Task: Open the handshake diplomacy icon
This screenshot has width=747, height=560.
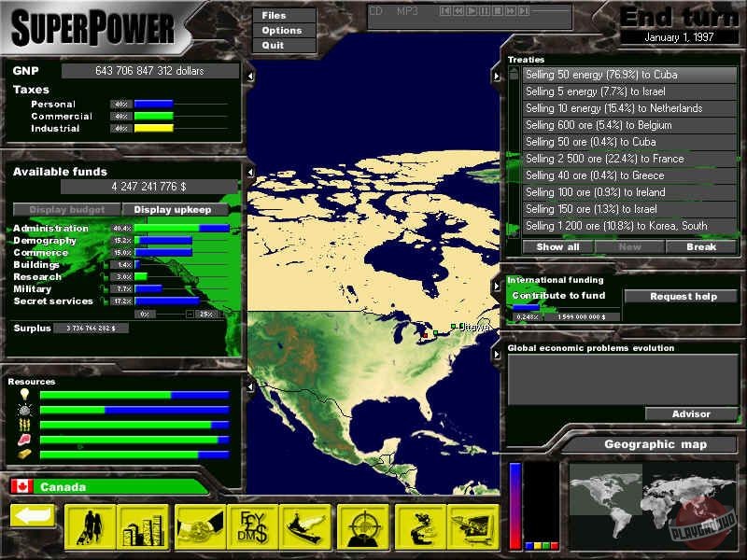Action: (200, 527)
